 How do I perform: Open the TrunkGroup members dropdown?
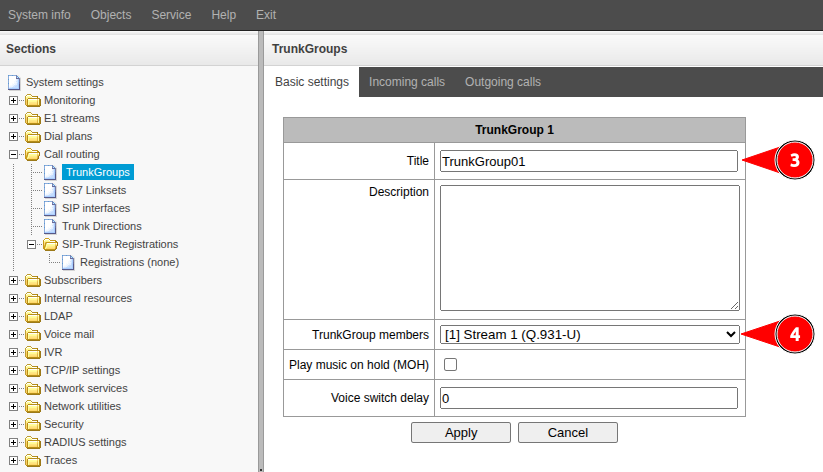(589, 334)
